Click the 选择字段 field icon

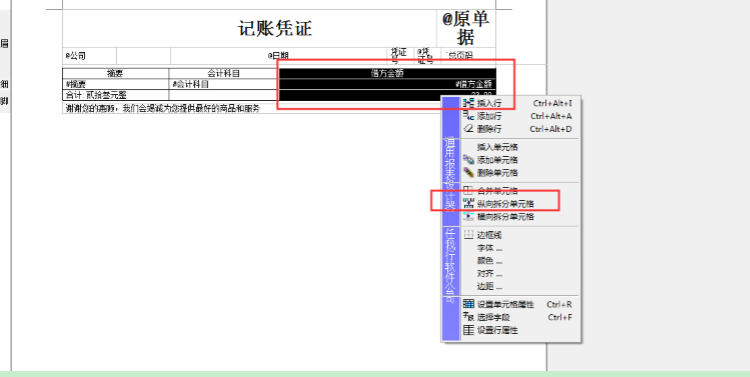point(469,317)
